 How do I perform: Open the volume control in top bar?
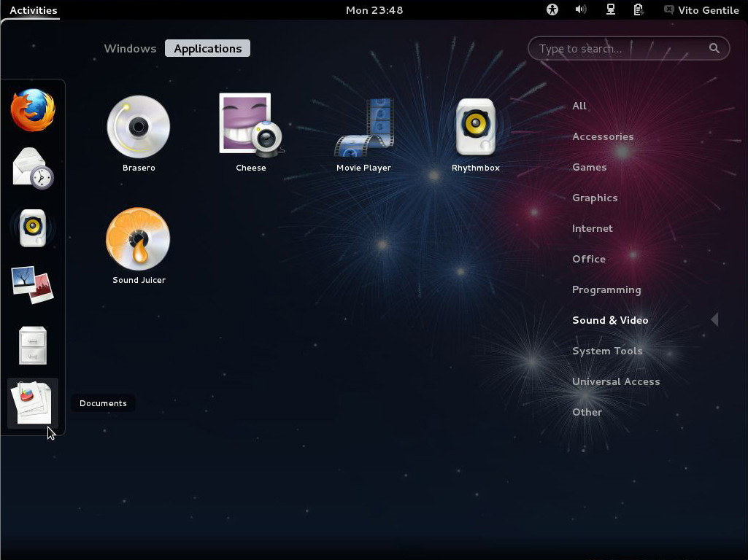(x=581, y=10)
